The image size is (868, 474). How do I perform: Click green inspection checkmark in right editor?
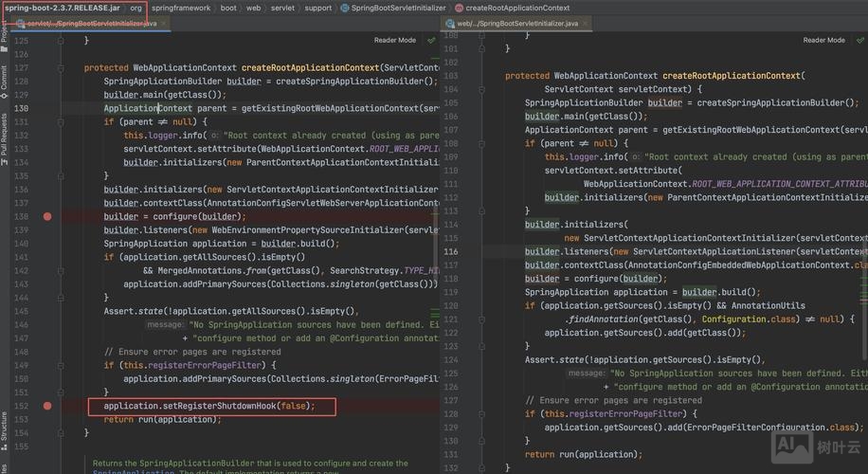click(x=860, y=41)
